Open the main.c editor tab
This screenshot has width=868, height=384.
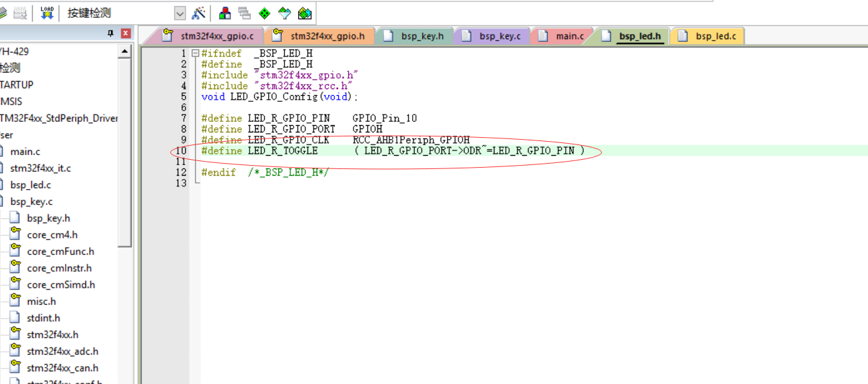pyautogui.click(x=569, y=36)
